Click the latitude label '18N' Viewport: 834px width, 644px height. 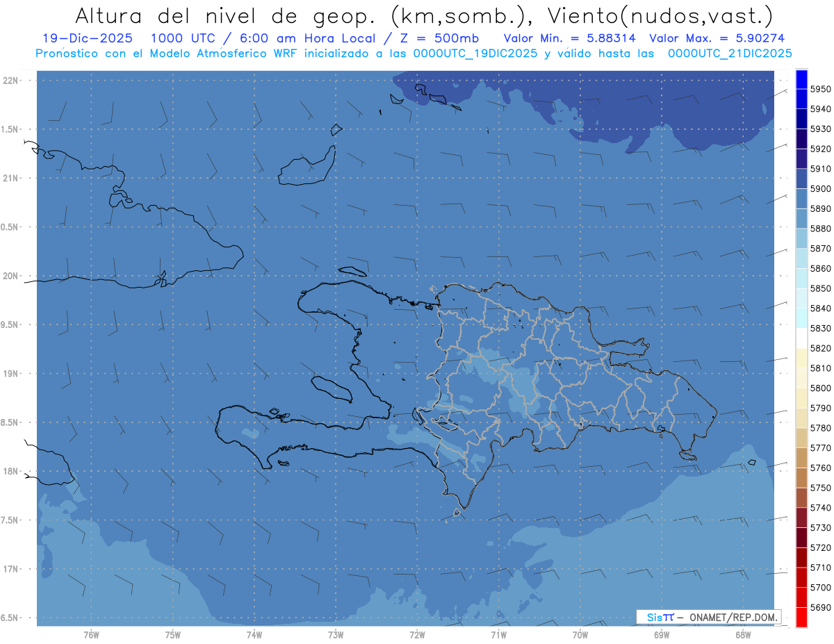(x=10, y=471)
